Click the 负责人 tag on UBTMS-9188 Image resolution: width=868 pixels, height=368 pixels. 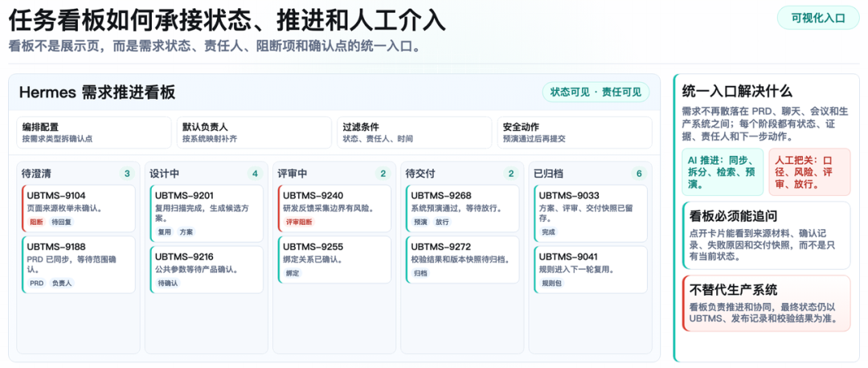62,283
